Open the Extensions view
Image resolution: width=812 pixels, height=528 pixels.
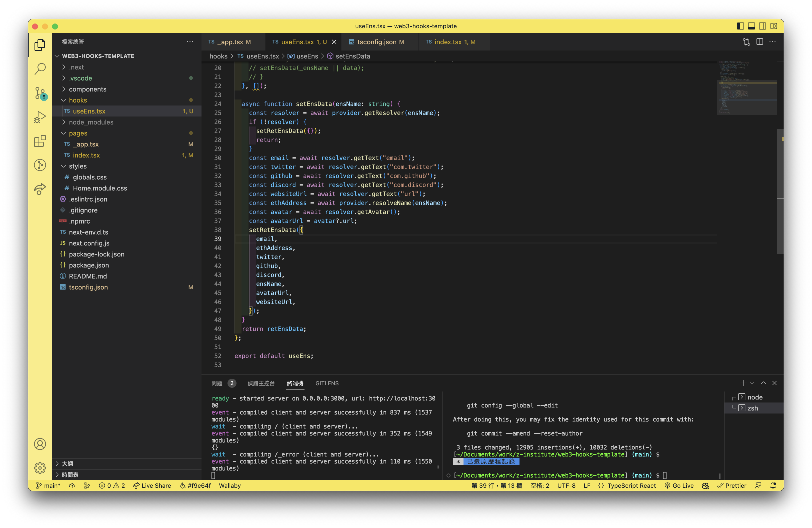(40, 141)
